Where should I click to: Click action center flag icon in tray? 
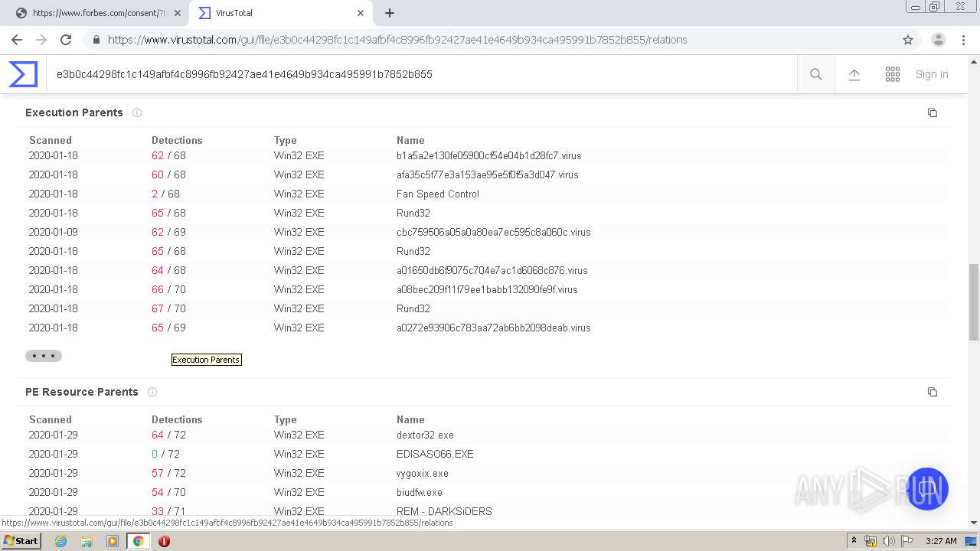coord(907,541)
